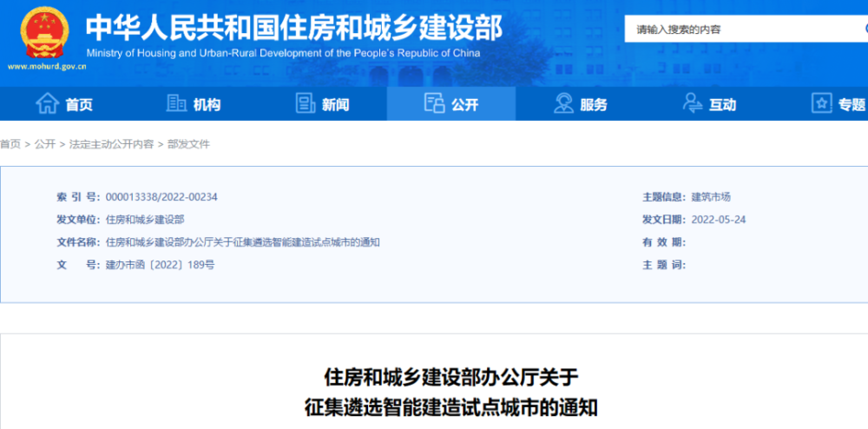The height and width of the screenshot is (429, 868).
Task: Open the 机构 navigation tab
Action: (x=194, y=103)
